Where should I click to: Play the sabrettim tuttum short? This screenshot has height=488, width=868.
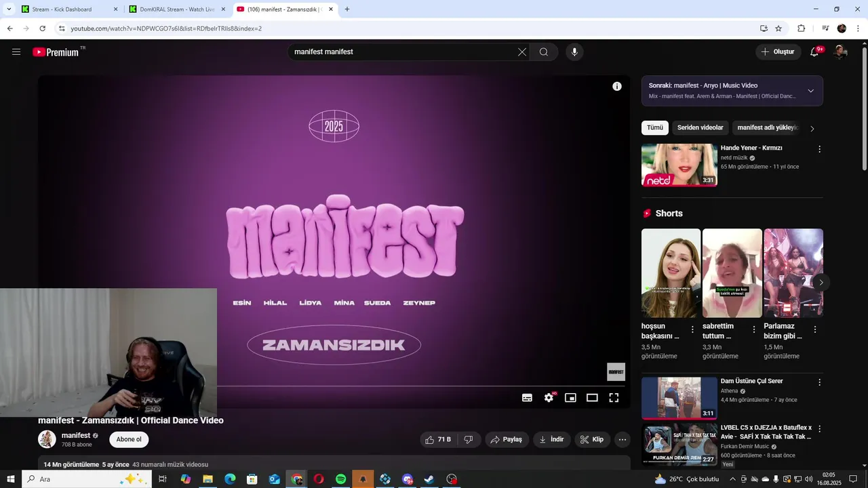point(732,273)
